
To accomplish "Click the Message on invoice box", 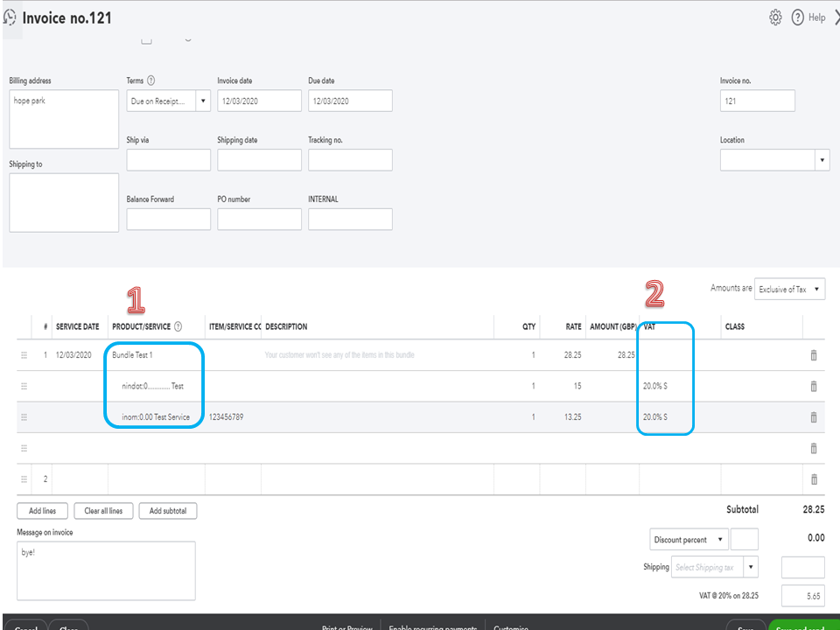I will point(106,570).
